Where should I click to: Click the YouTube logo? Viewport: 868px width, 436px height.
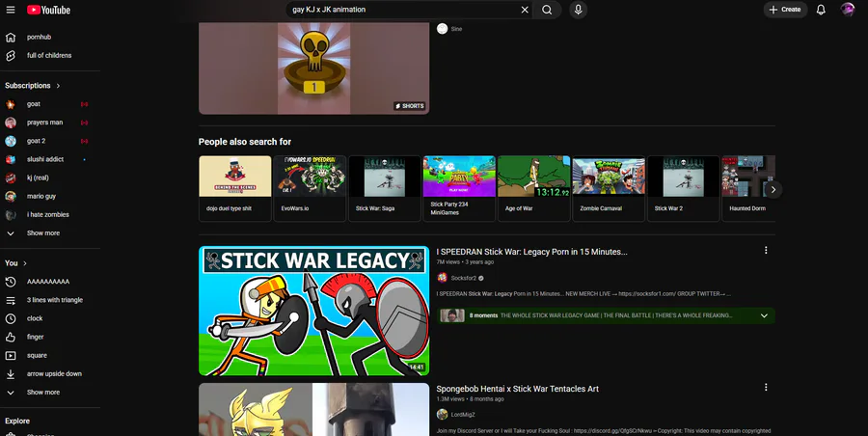[x=49, y=10]
